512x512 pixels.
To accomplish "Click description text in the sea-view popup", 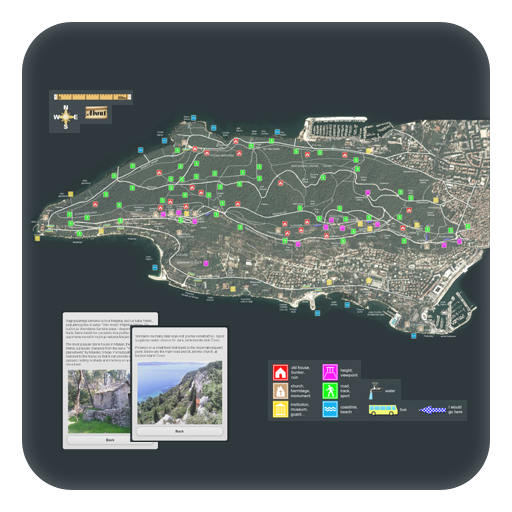I will coord(179,346).
